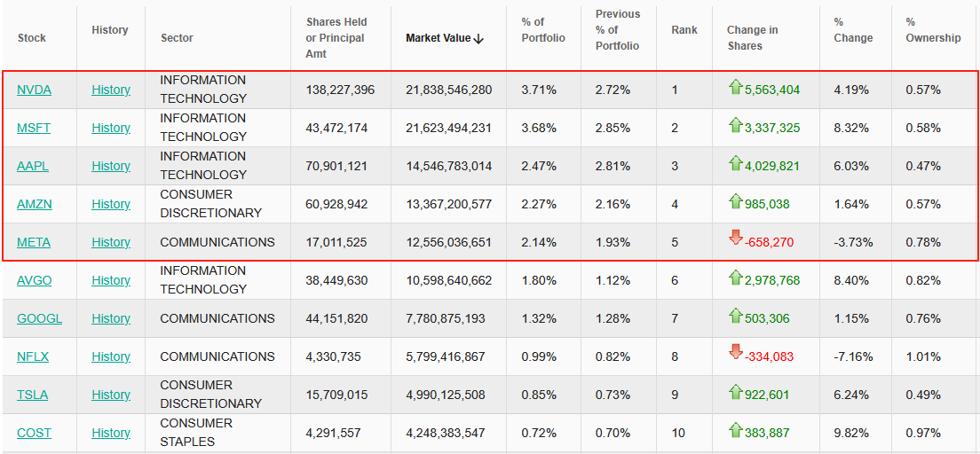Viewport: 980px width, 454px height.
Task: Open the NVDA stock link
Action: click(x=34, y=90)
